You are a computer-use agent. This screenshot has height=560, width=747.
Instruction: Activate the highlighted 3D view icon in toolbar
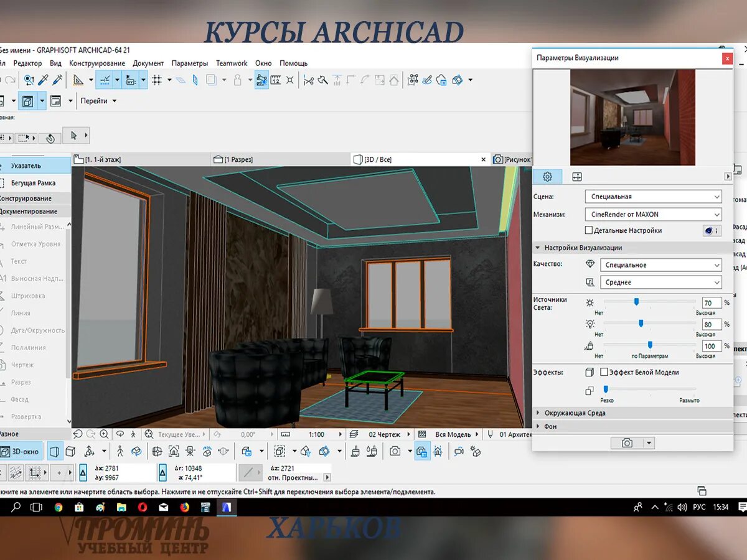(27, 101)
